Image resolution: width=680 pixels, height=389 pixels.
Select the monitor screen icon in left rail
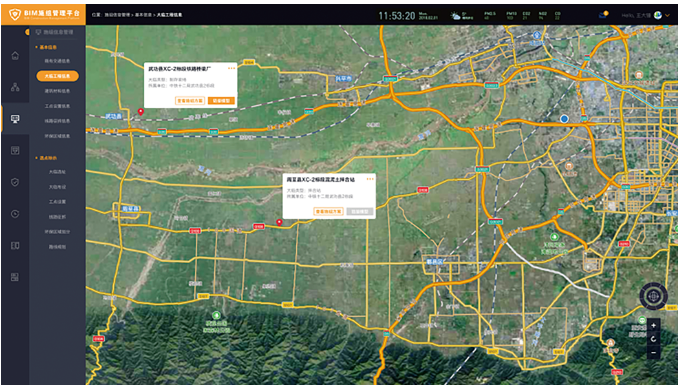coord(15,119)
